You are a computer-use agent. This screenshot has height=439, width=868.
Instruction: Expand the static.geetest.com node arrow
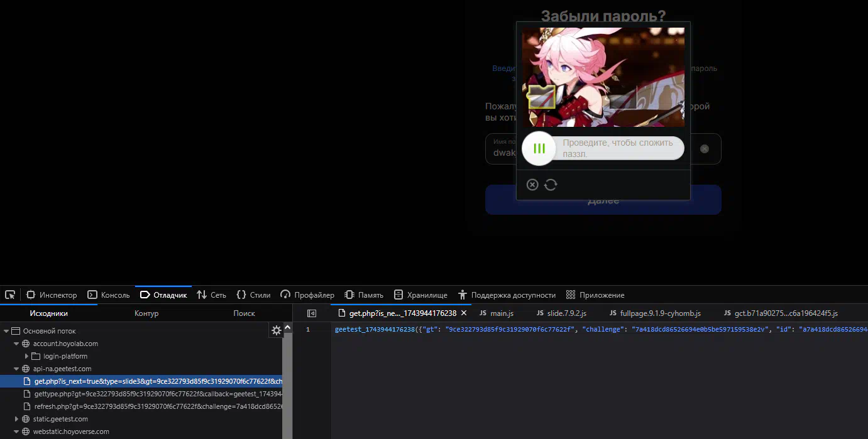pyautogui.click(x=16, y=419)
